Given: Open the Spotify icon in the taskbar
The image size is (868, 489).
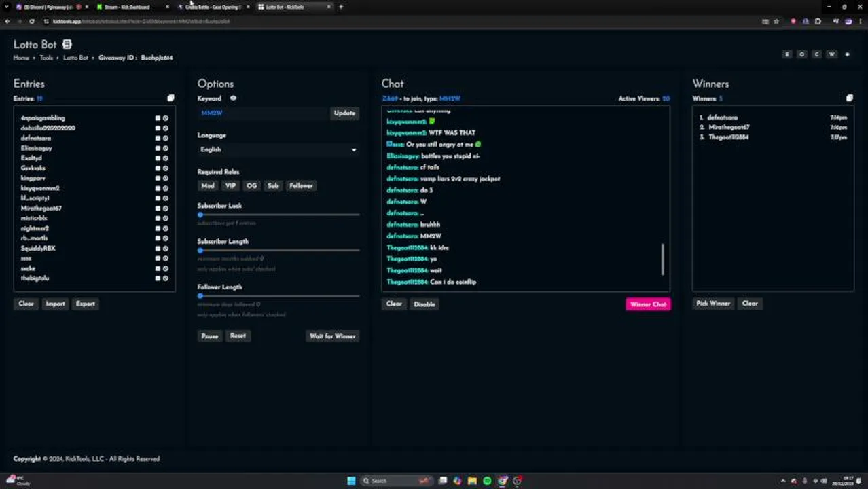Looking at the screenshot, I should point(487,481).
